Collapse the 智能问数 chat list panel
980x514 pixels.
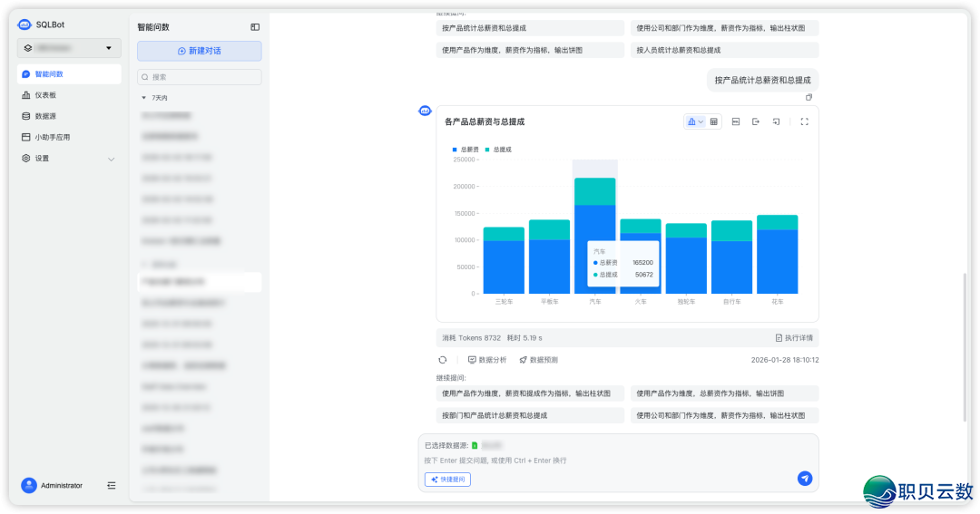(255, 27)
